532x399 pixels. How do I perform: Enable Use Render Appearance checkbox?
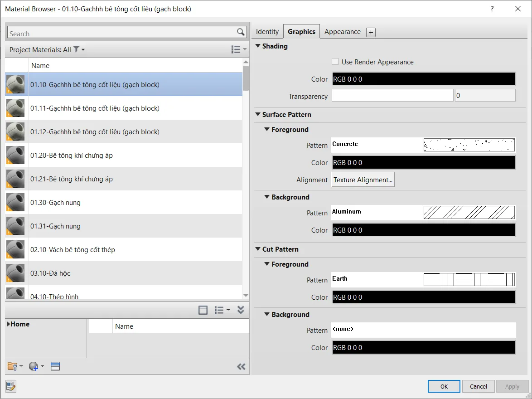coord(335,62)
